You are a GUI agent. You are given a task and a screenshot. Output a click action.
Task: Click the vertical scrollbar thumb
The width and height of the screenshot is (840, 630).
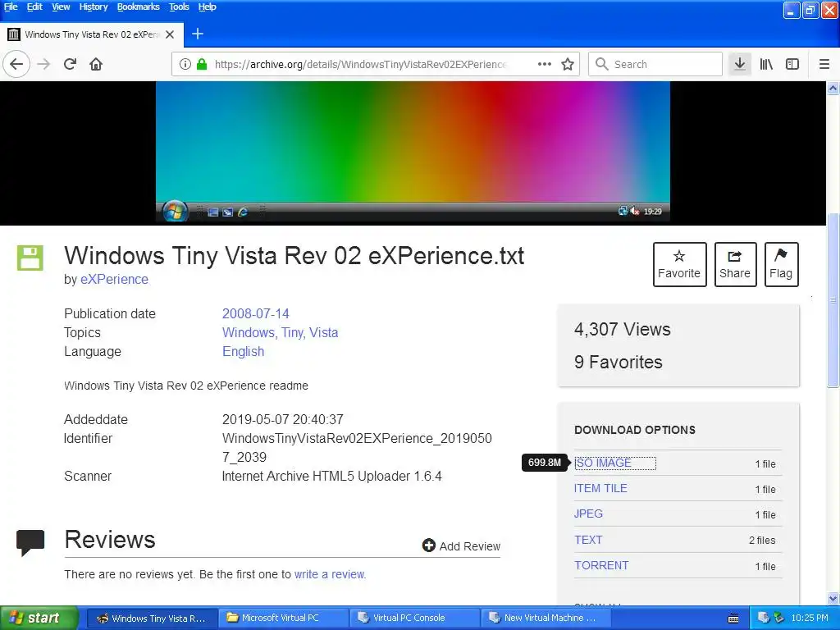[833, 299]
